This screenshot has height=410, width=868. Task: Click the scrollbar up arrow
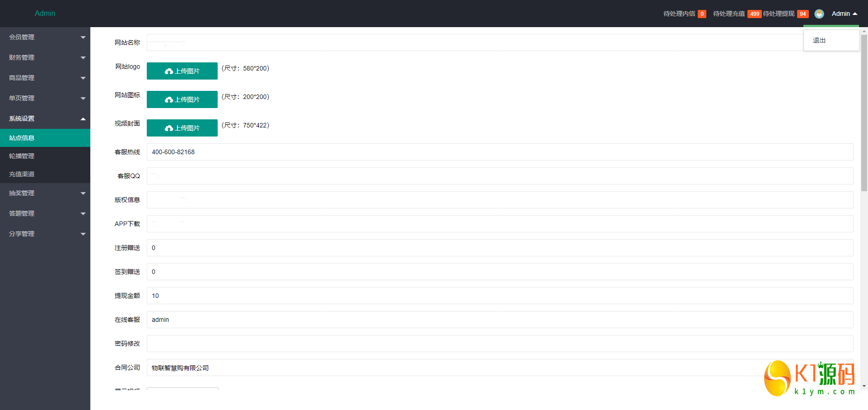[x=864, y=31]
